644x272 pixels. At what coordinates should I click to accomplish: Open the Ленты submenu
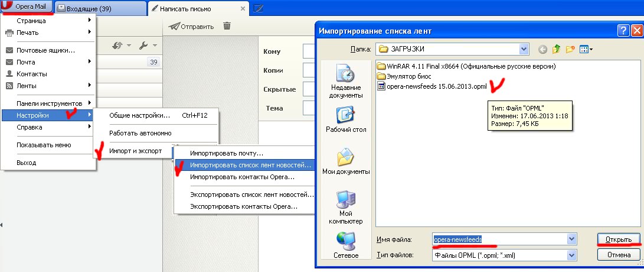tap(48, 86)
